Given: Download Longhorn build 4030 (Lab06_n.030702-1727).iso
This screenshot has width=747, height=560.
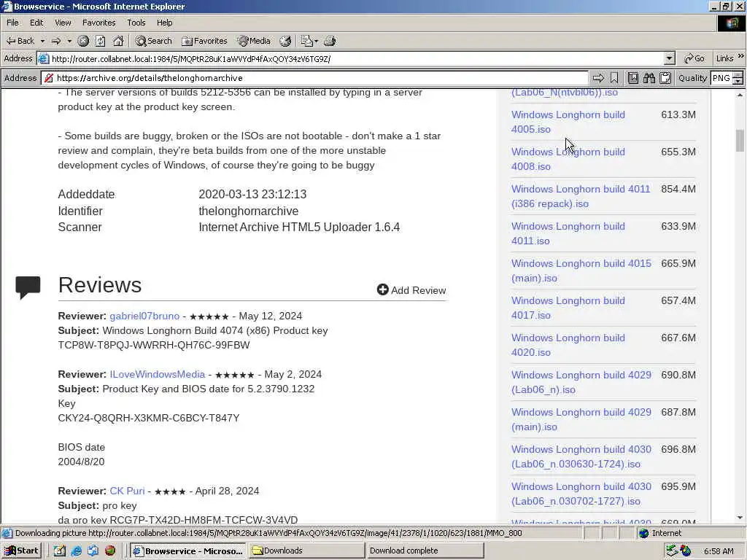Looking at the screenshot, I should pos(581,494).
